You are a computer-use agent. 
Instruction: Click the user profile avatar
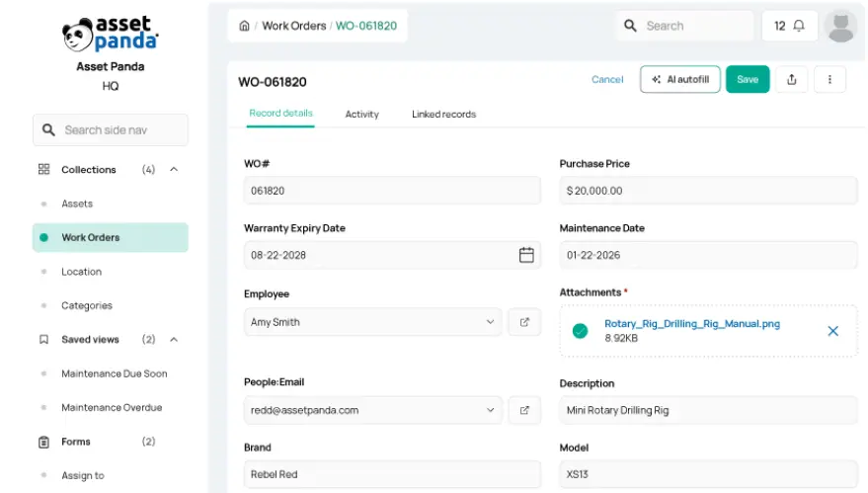(x=840, y=26)
